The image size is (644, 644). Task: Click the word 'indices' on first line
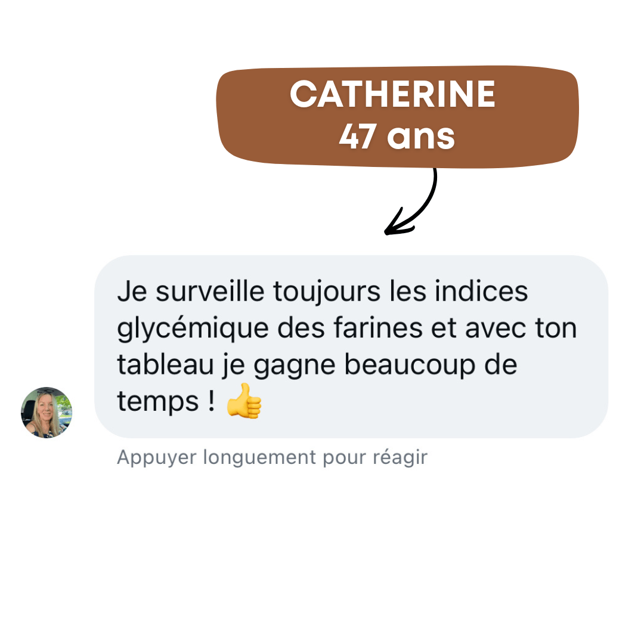[481, 291]
